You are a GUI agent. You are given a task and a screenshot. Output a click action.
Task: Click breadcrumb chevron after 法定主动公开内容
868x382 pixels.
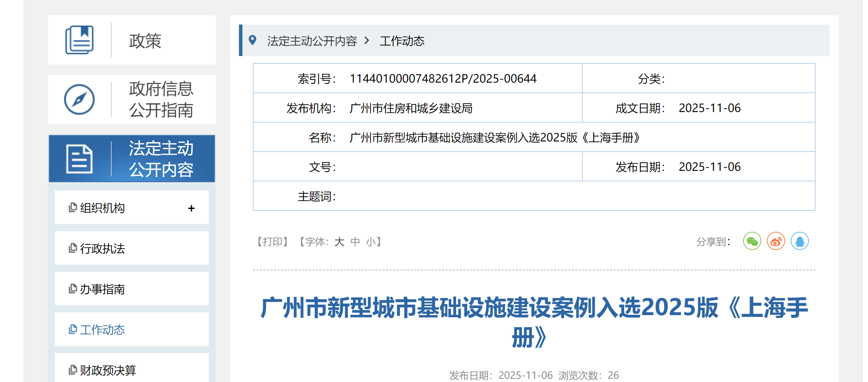pos(367,41)
